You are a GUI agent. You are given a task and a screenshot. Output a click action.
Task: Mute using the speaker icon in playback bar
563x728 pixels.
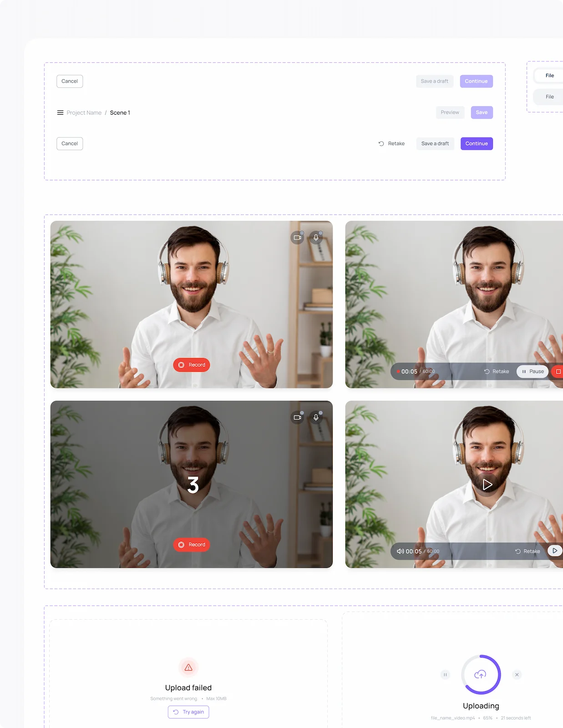click(400, 551)
